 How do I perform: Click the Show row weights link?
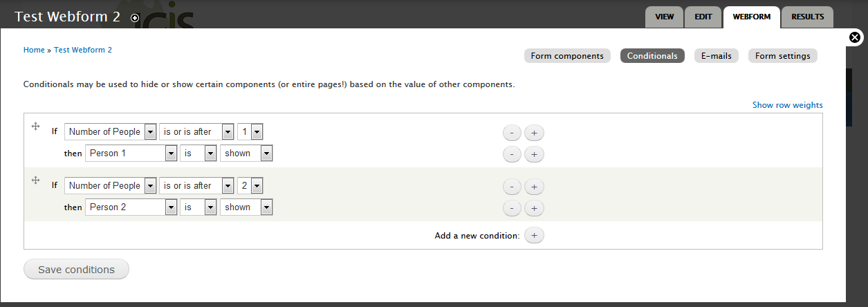[x=788, y=105]
